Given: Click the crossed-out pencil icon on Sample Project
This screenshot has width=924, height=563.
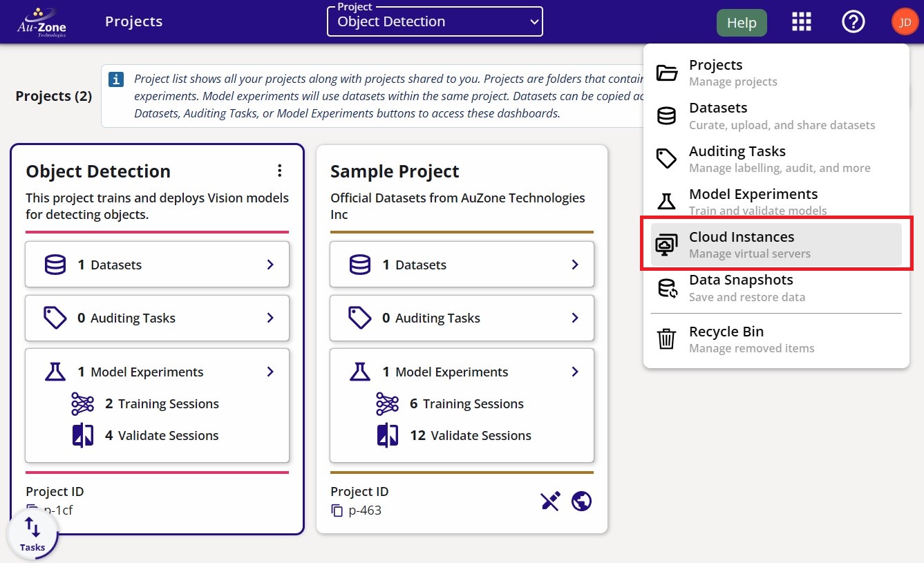Looking at the screenshot, I should (550, 501).
